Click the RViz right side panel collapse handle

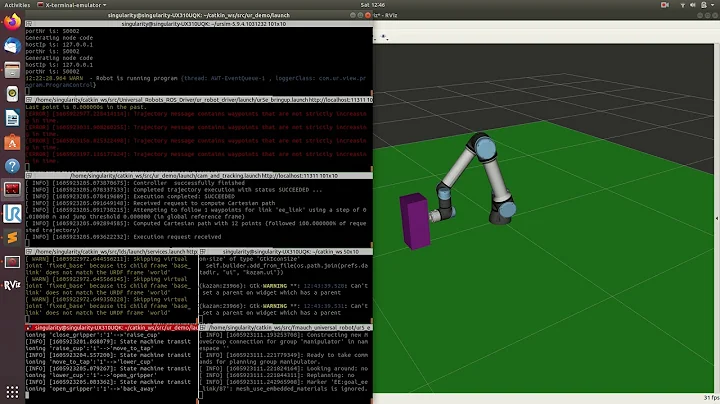[717, 219]
